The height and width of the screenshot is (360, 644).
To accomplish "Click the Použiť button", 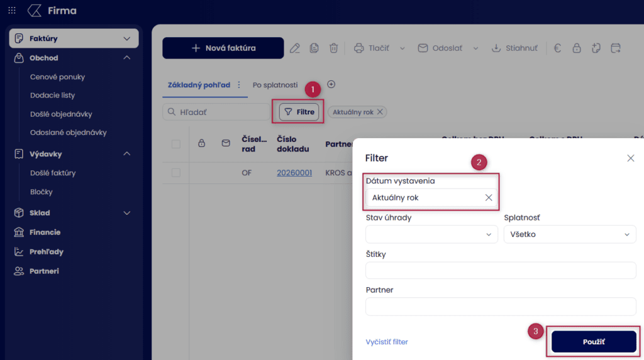I will 594,342.
